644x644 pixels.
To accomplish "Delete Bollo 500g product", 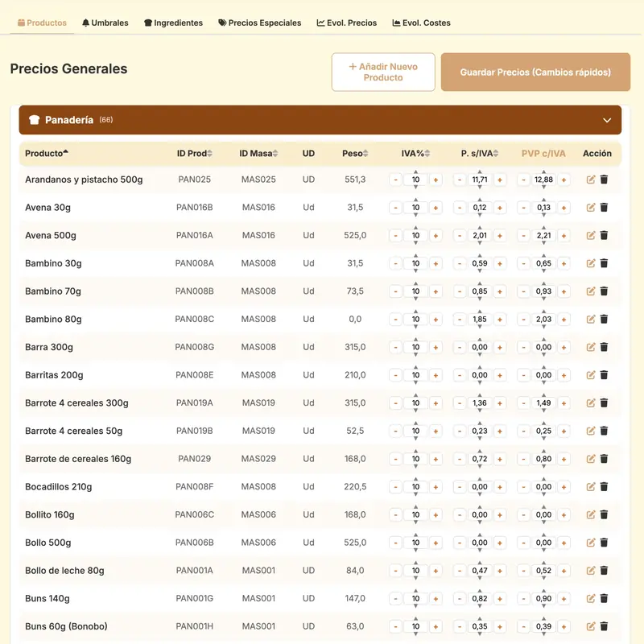I will [x=604, y=543].
